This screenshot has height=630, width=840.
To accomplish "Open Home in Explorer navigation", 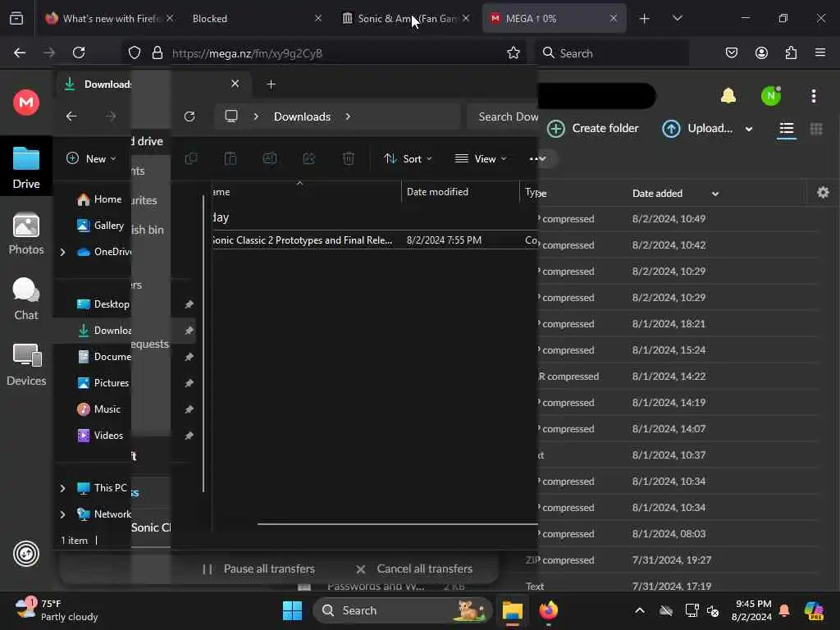I will pos(99,199).
